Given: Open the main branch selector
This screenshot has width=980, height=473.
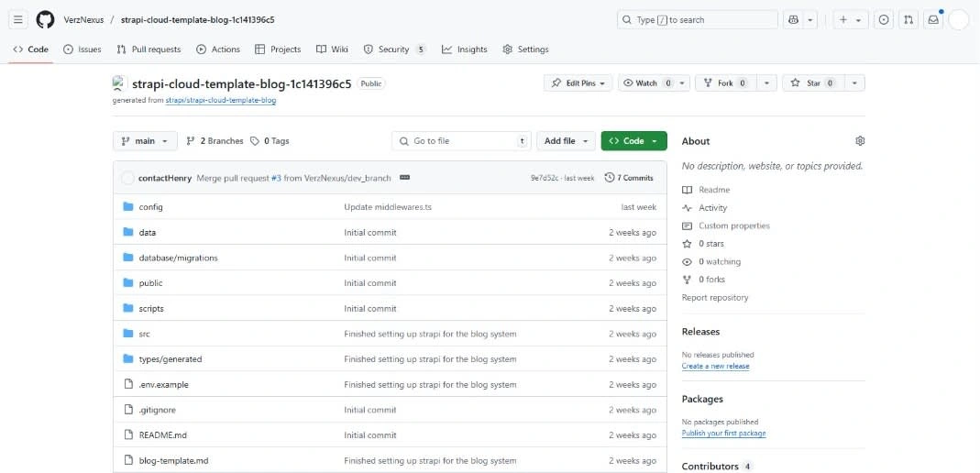Looking at the screenshot, I should click(145, 141).
